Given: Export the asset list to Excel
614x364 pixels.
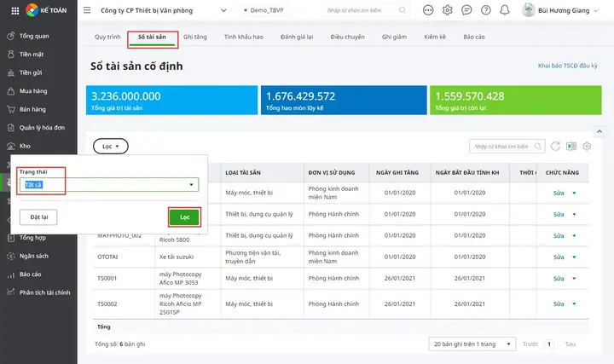Looking at the screenshot, I should 571,147.
